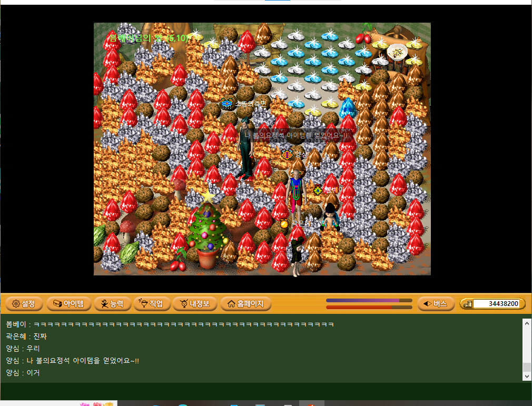This screenshot has width=532, height=406.
Task: Go to the 홈페이지 homepage
Action: coord(245,304)
